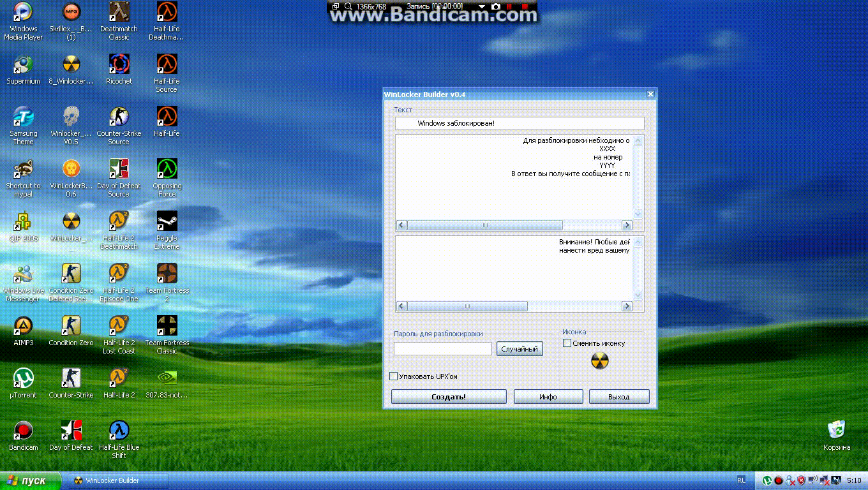Select the QIP 2005 desktop icon

pos(24,226)
